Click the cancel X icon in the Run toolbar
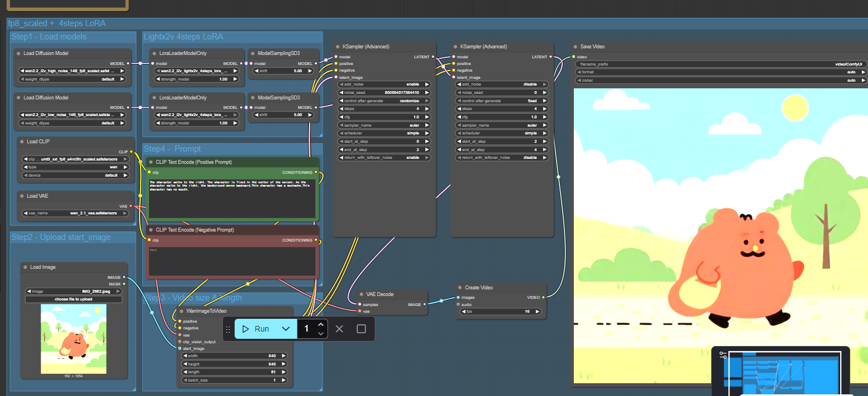This screenshot has width=868, height=396. tap(340, 329)
